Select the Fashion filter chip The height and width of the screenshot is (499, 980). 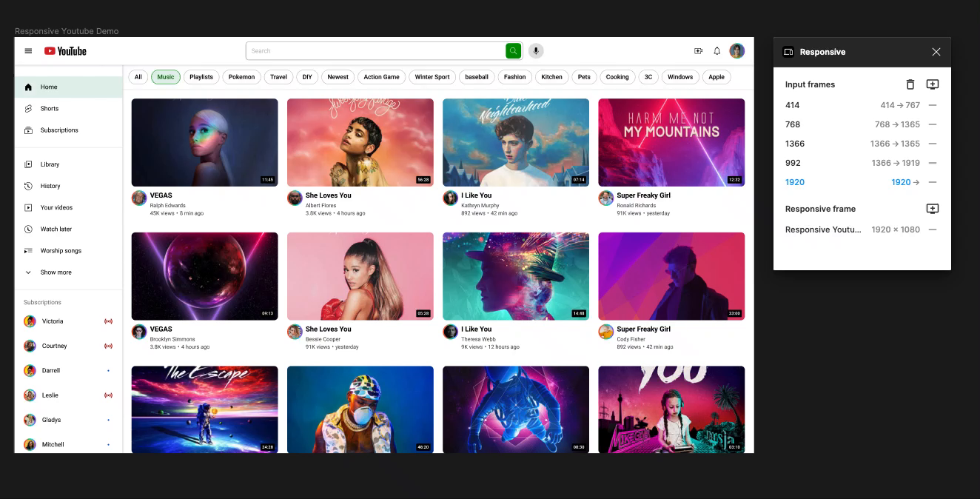(x=515, y=77)
